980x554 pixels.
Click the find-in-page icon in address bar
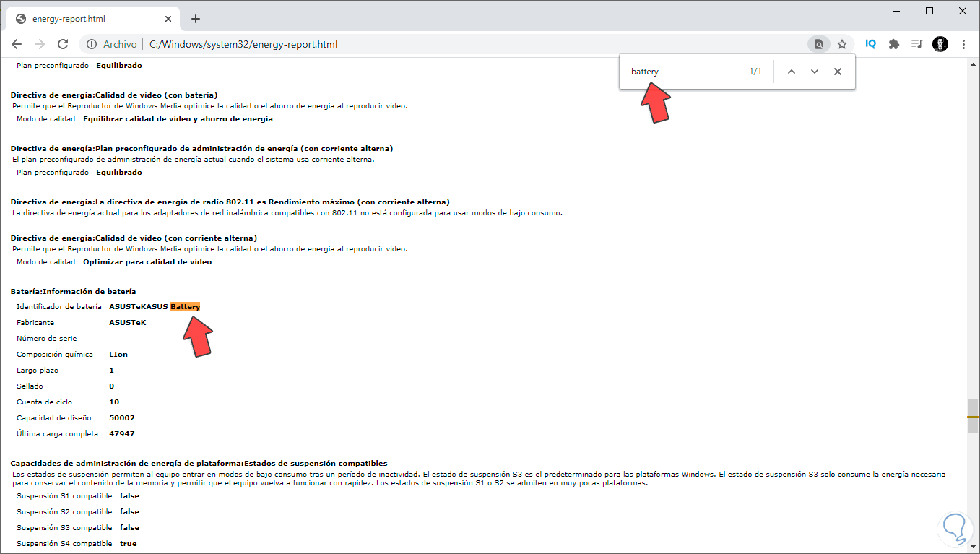pos(819,44)
